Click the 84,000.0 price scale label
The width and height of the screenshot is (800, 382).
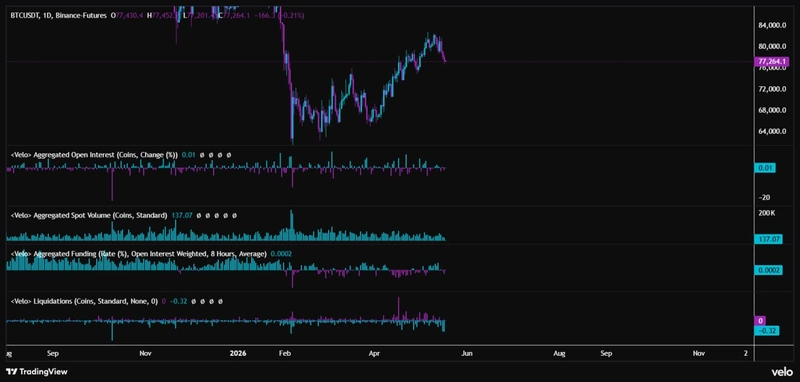[x=772, y=25]
